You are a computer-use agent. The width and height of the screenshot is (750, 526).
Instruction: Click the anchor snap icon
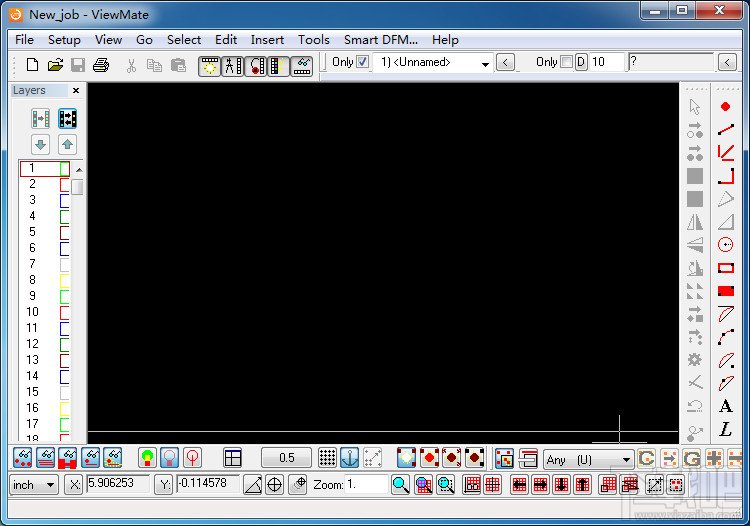(350, 458)
